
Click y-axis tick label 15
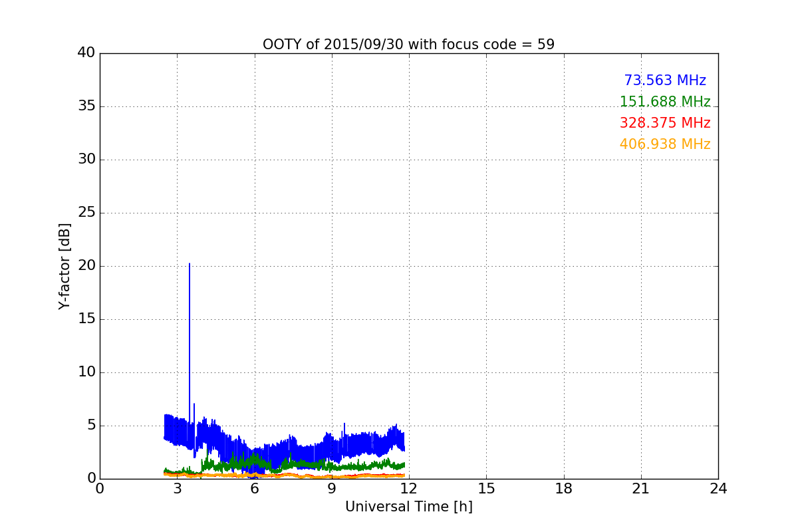(86, 319)
